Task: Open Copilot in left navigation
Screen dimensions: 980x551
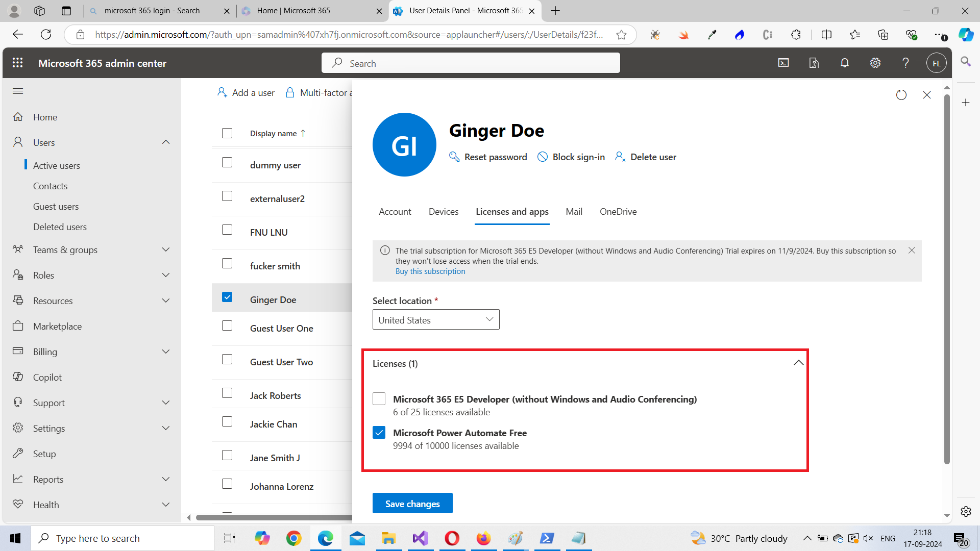Action: [x=47, y=377]
